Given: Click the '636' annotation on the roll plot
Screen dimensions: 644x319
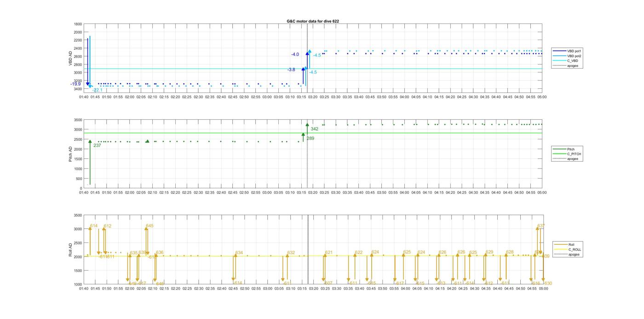Looking at the screenshot, I should tap(160, 252).
